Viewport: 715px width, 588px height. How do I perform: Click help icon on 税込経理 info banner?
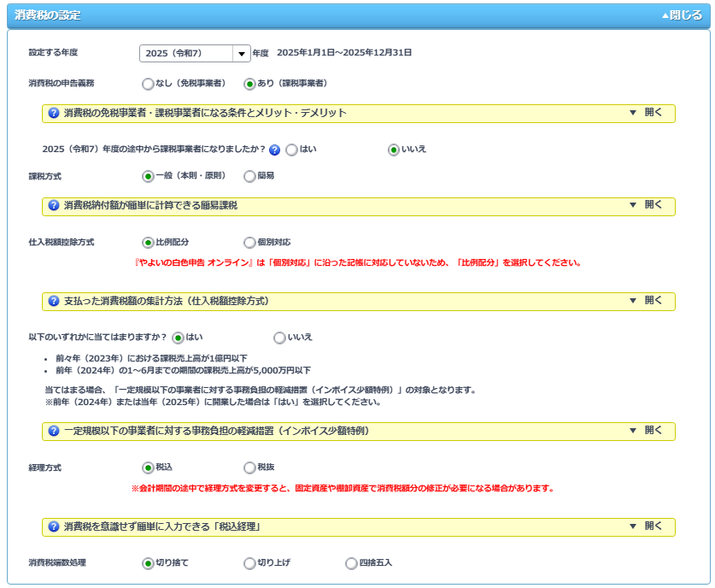point(54,526)
